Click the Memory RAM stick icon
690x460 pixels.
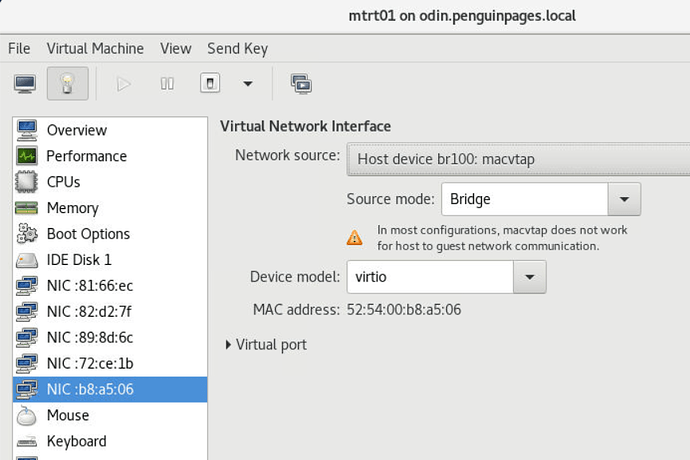pos(27,208)
